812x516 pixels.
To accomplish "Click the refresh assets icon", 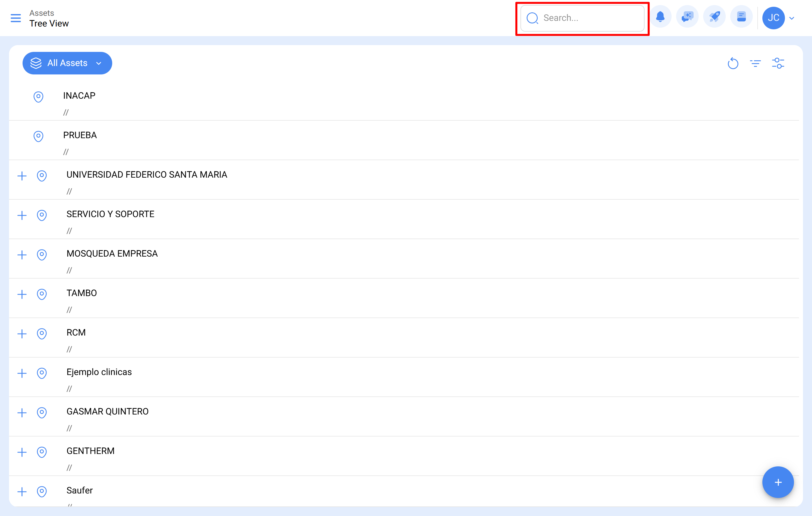I will click(733, 63).
